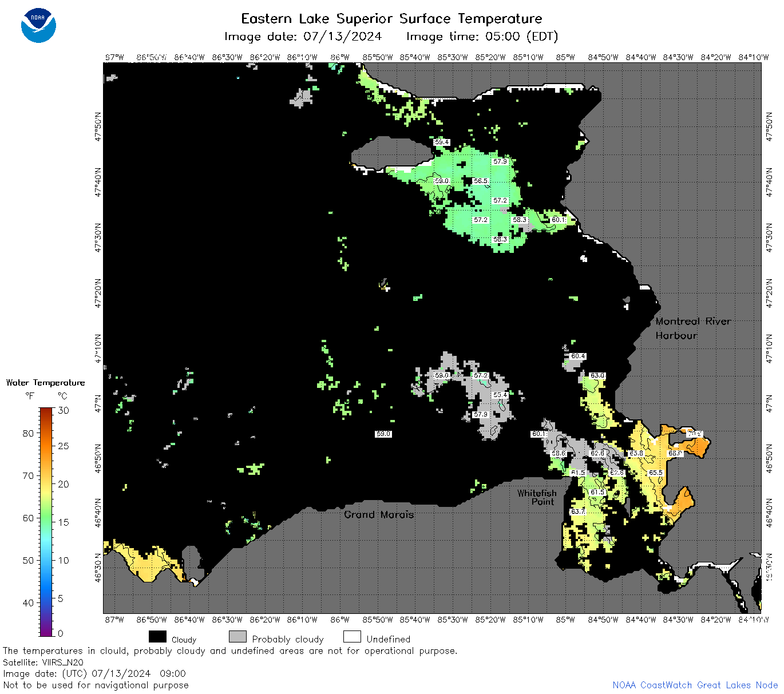The width and height of the screenshot is (784, 694).
Task: Click the Whitefish Point map label
Action: click(537, 497)
